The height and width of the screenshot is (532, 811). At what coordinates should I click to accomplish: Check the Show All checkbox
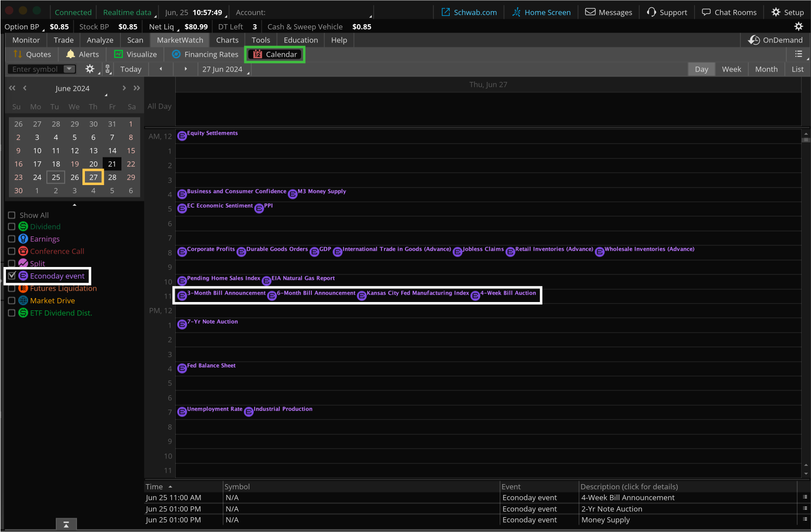(x=12, y=215)
